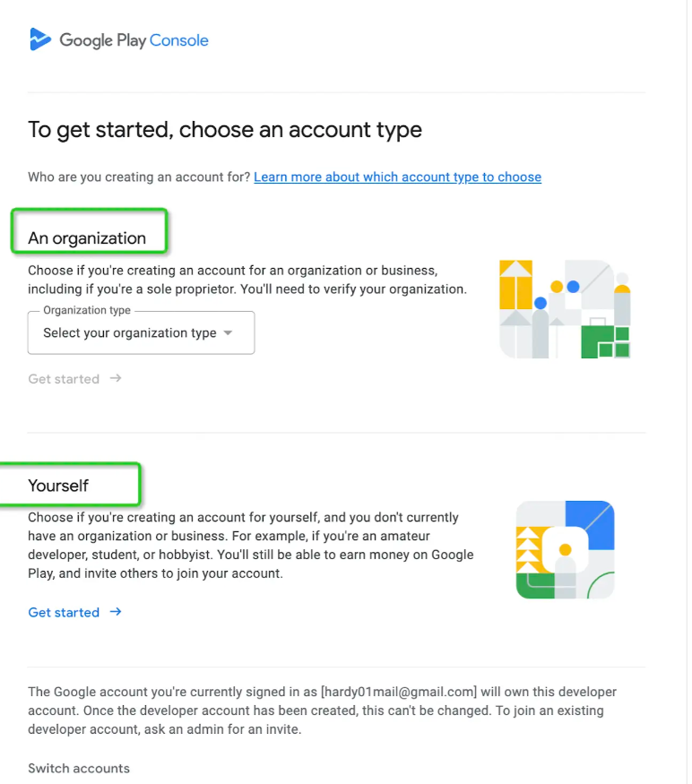The width and height of the screenshot is (692, 784).
Task: Click the greyed arrow under Organization type
Action: (x=116, y=379)
